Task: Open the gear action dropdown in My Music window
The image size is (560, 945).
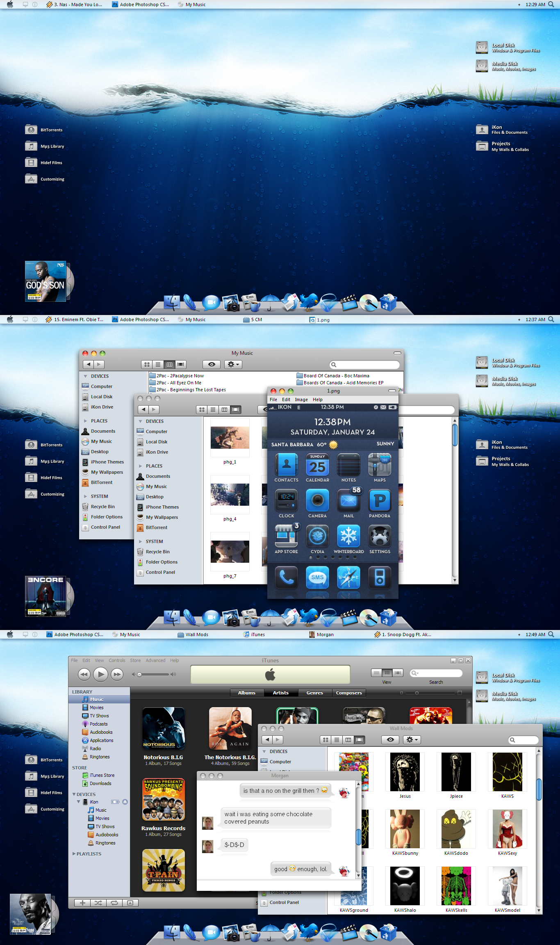Action: [x=233, y=364]
